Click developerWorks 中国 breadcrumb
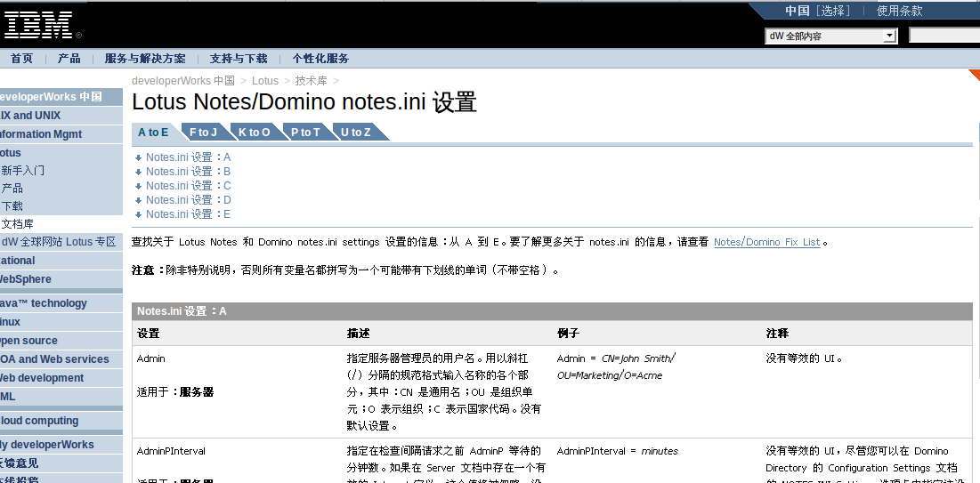The width and height of the screenshot is (980, 483). tap(183, 81)
